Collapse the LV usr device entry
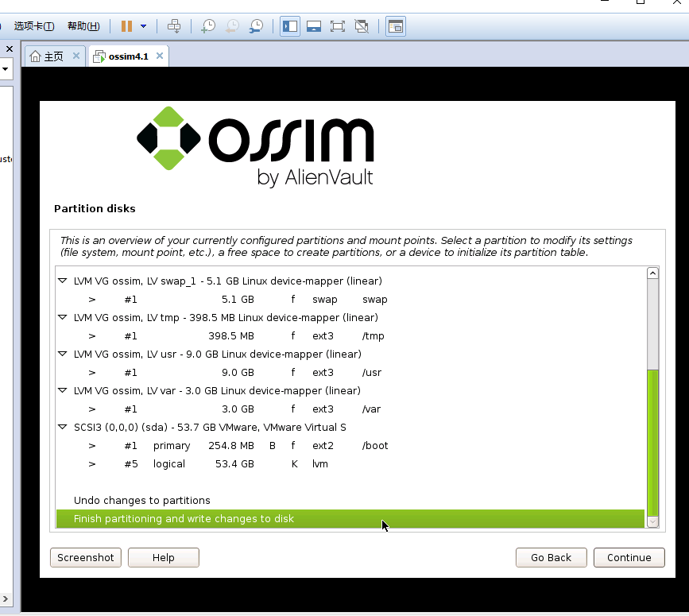Viewport: 689px width, 616px height. pos(63,354)
